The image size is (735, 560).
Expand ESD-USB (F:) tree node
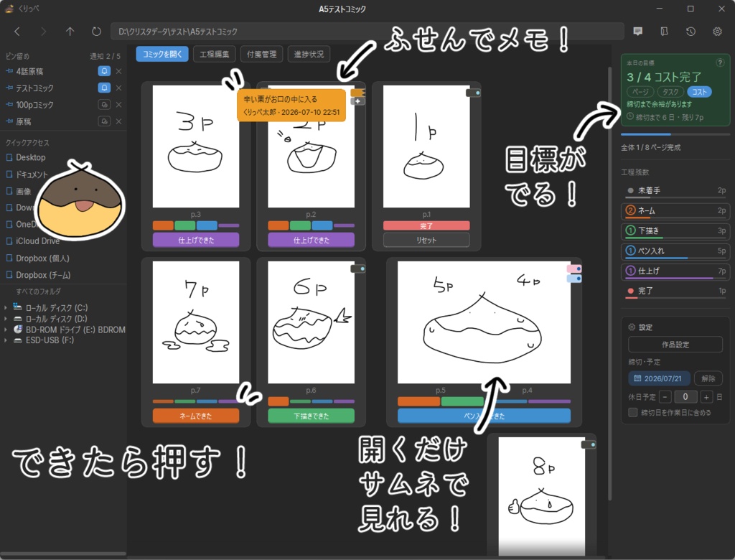pyautogui.click(x=5, y=340)
